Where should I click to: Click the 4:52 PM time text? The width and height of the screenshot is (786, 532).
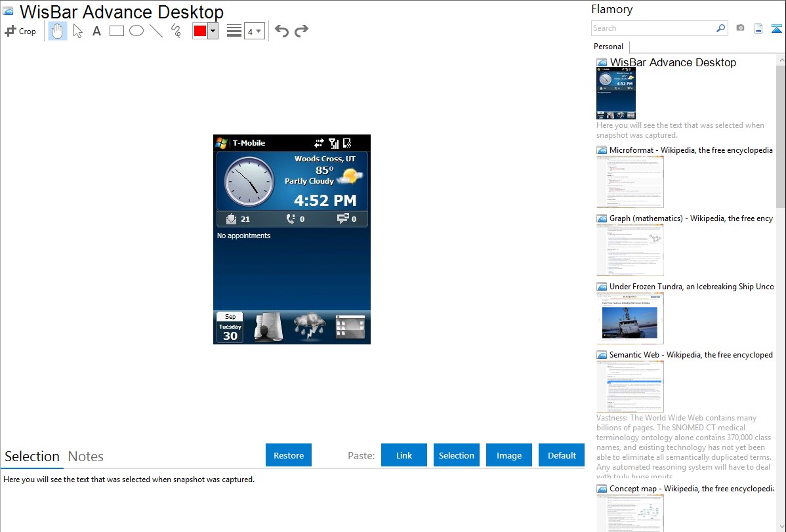[325, 201]
